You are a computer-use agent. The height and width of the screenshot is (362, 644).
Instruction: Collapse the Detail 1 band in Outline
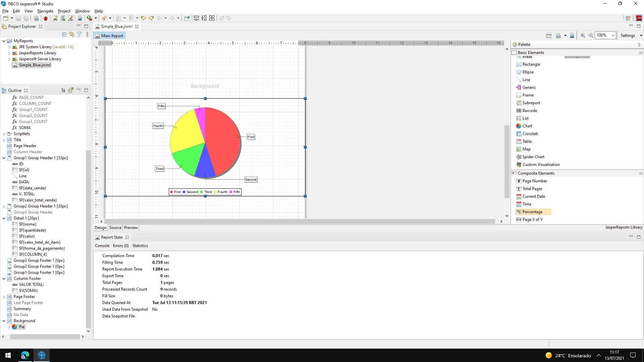(x=4, y=218)
